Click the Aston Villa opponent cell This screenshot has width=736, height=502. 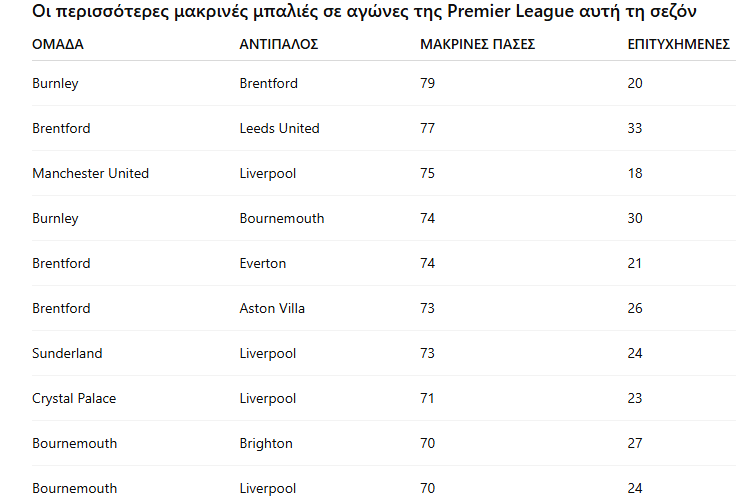[272, 308]
